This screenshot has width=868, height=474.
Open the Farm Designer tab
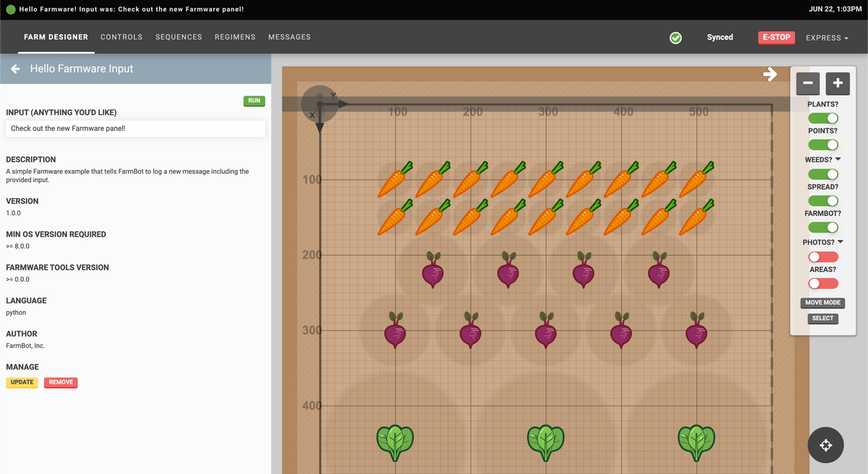click(x=56, y=37)
